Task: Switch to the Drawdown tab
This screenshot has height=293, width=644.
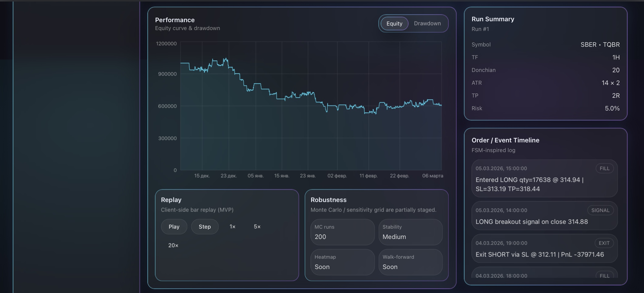Action: pyautogui.click(x=428, y=23)
